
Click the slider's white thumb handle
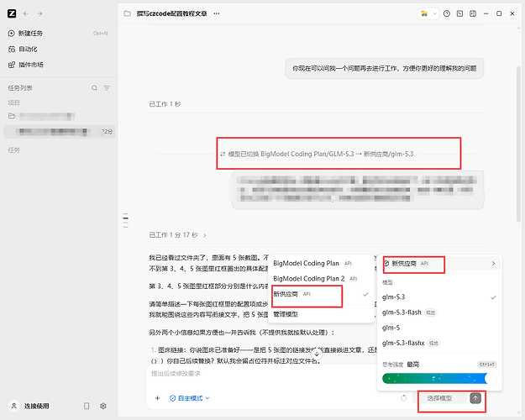tap(491, 379)
